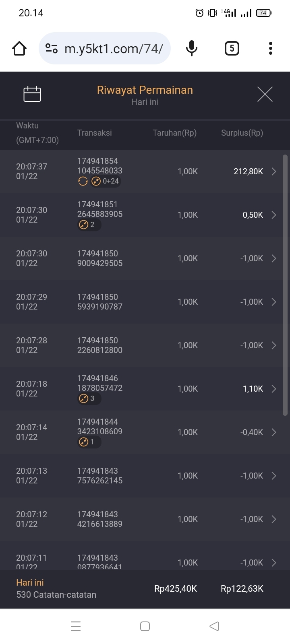Select transaction 174941850 9009429505 row
Screen dimensions: 290x644
100,258
